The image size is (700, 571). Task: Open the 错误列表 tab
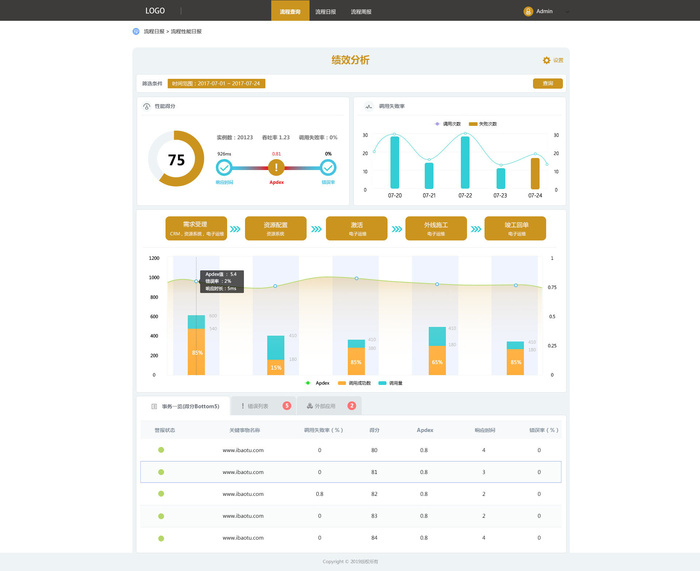pos(264,406)
